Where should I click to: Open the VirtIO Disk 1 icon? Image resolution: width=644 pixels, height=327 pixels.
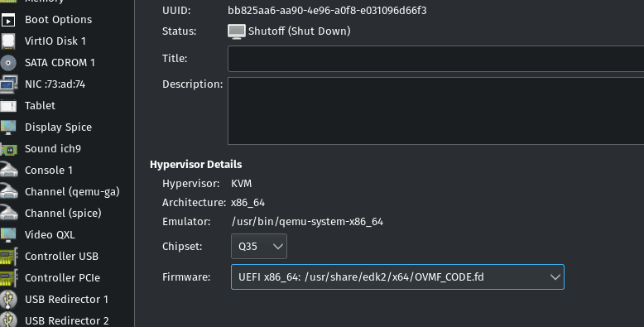pos(8,41)
